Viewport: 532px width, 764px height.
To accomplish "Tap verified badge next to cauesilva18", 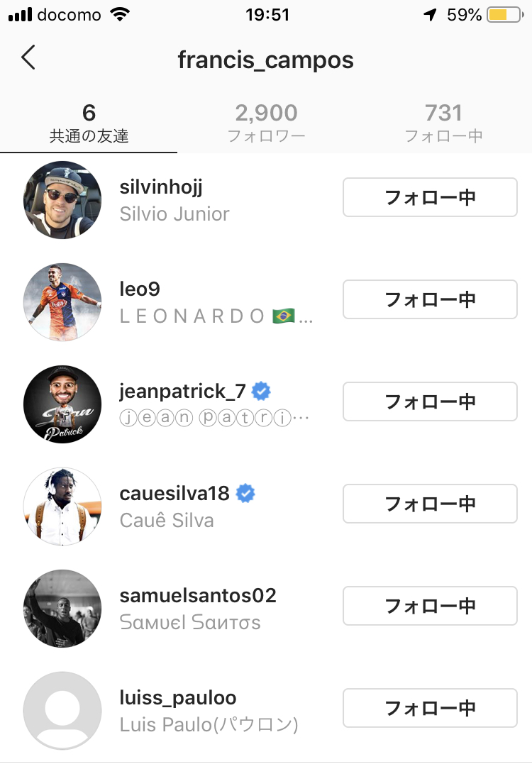I will (245, 494).
